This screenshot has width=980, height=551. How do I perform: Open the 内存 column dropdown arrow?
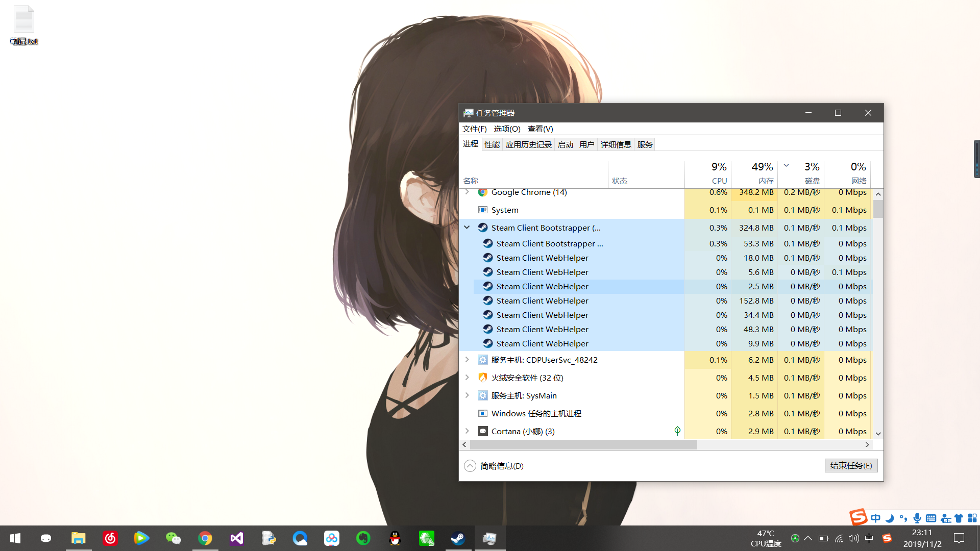tap(786, 166)
